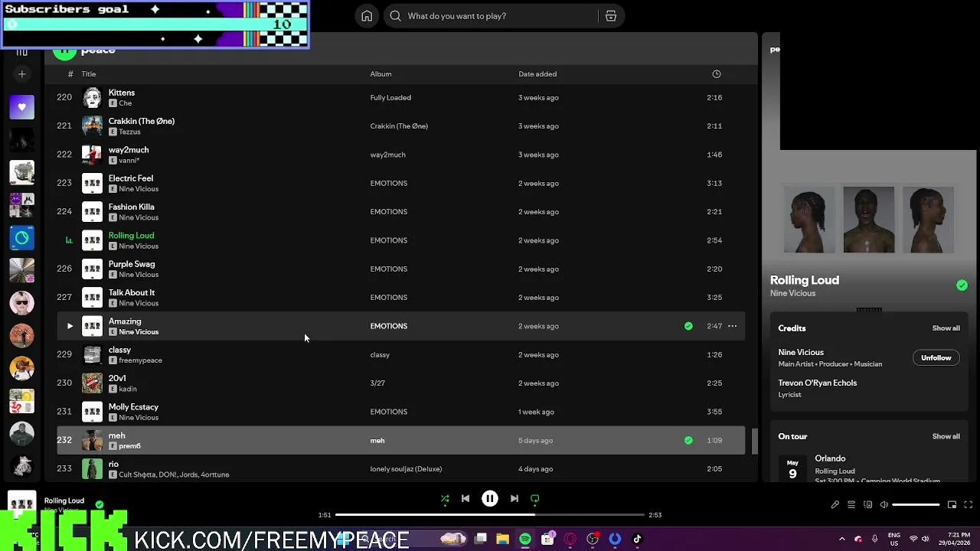
Task: Show all credits
Action: coord(946,328)
